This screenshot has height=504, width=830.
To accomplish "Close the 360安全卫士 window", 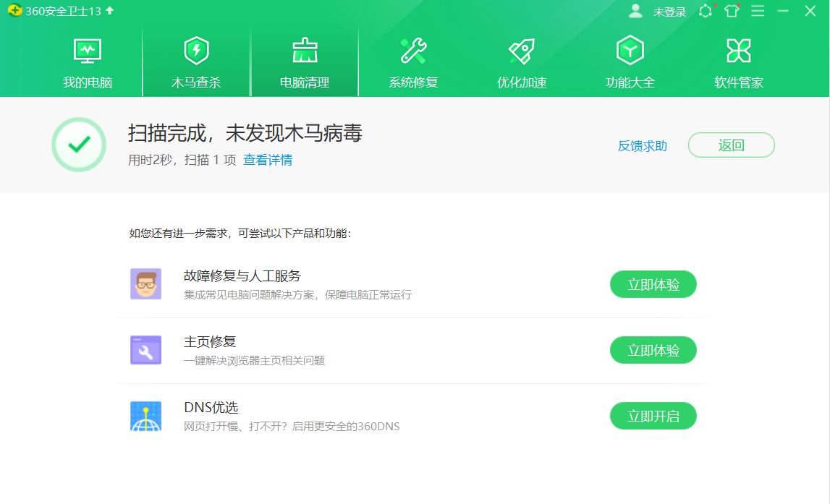I will click(x=810, y=11).
